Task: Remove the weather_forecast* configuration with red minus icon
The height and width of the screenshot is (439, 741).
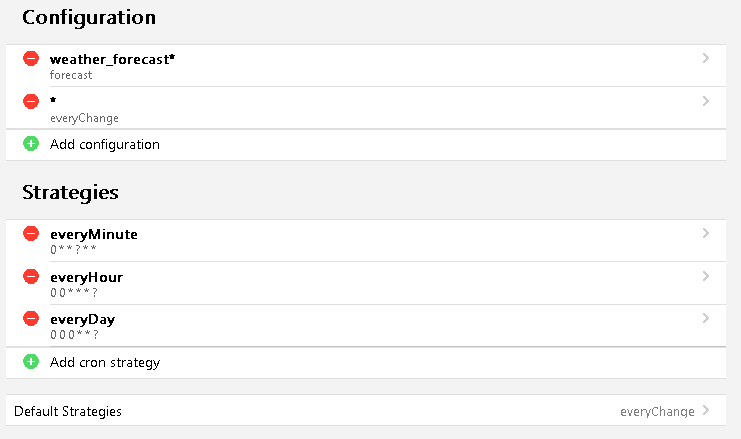Action: point(31,59)
